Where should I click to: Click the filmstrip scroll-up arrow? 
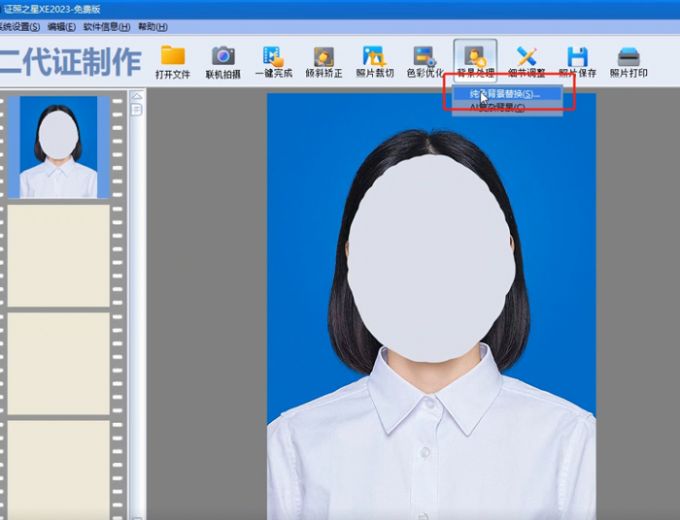pyautogui.click(x=137, y=96)
